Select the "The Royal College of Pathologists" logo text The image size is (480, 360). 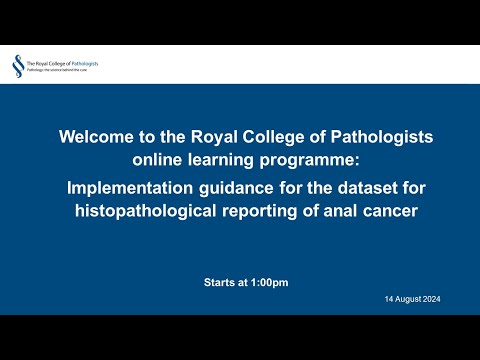pos(62,63)
